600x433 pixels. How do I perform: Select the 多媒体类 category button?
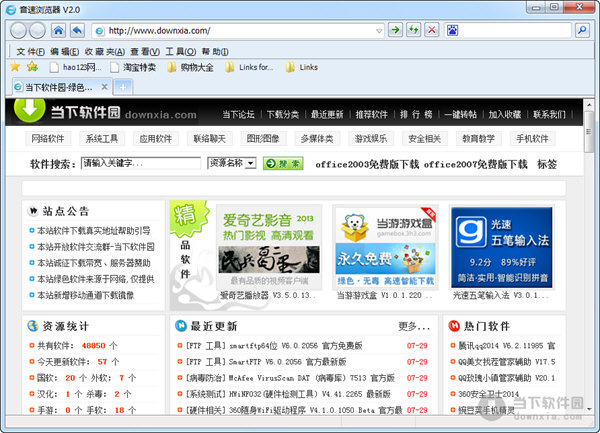pyautogui.click(x=317, y=138)
